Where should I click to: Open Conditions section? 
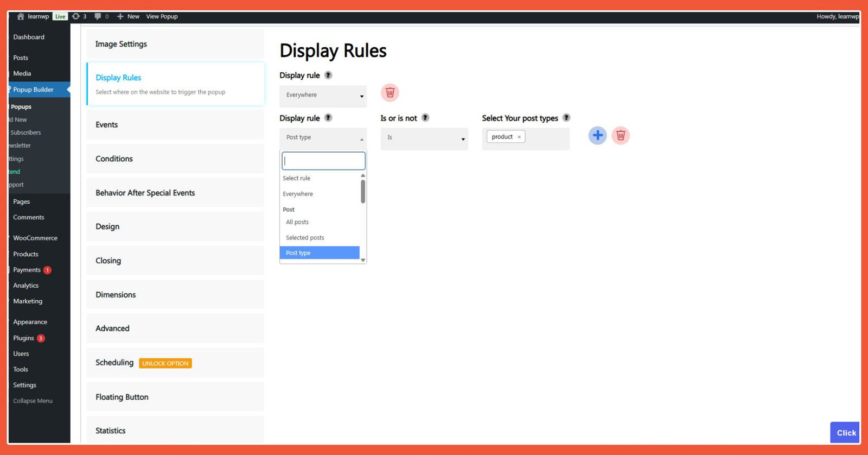175,159
